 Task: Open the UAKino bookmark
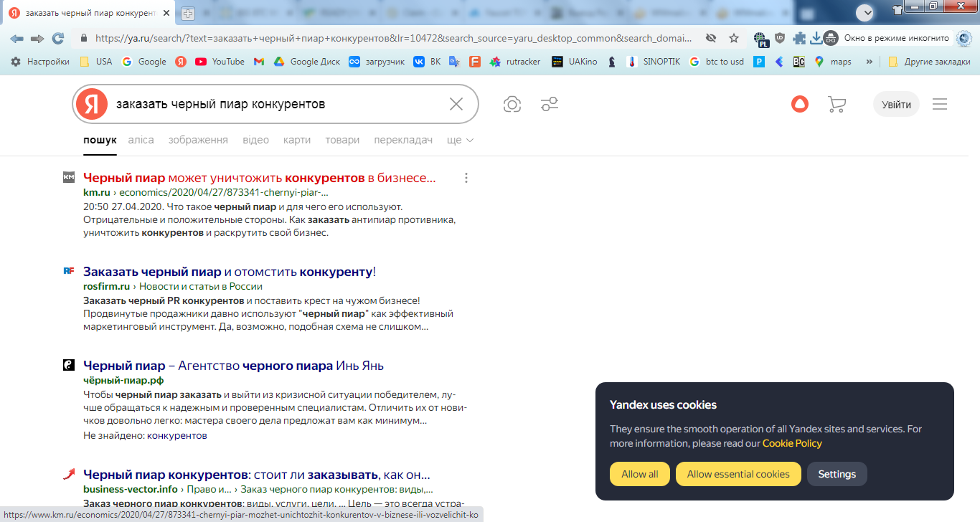tap(574, 62)
